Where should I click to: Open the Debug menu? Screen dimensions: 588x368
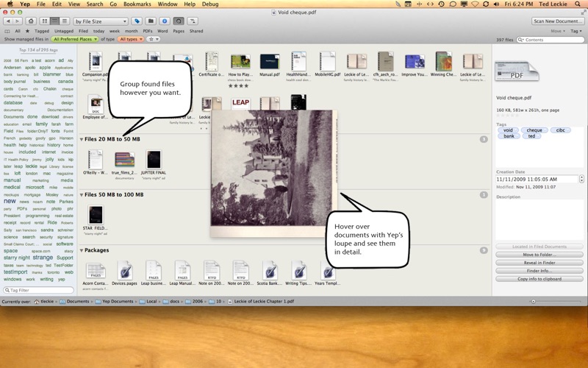tap(210, 4)
